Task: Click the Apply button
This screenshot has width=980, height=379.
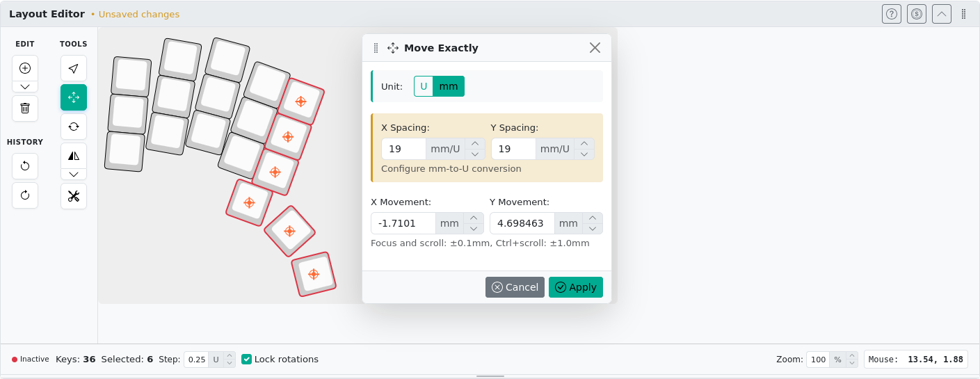Action: [576, 287]
